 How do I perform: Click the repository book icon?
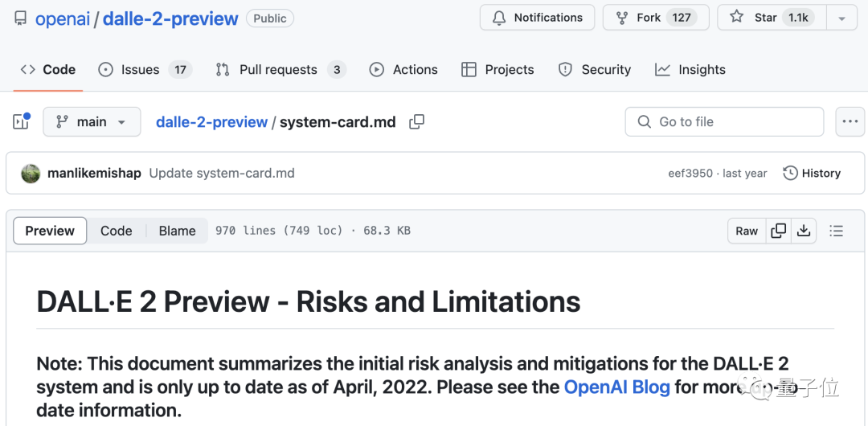tap(20, 18)
